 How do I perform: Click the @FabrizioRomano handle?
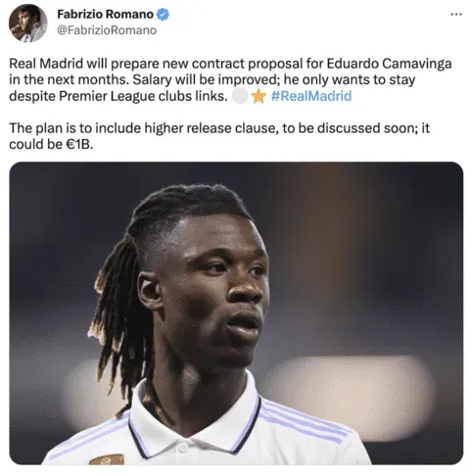pyautogui.click(x=107, y=30)
